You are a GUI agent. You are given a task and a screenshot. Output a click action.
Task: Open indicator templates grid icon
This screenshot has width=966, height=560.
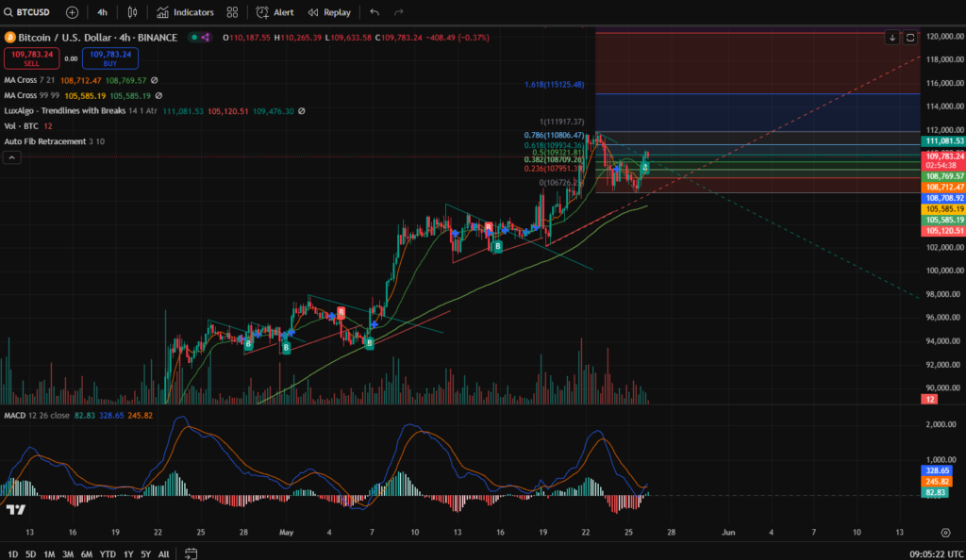[232, 12]
